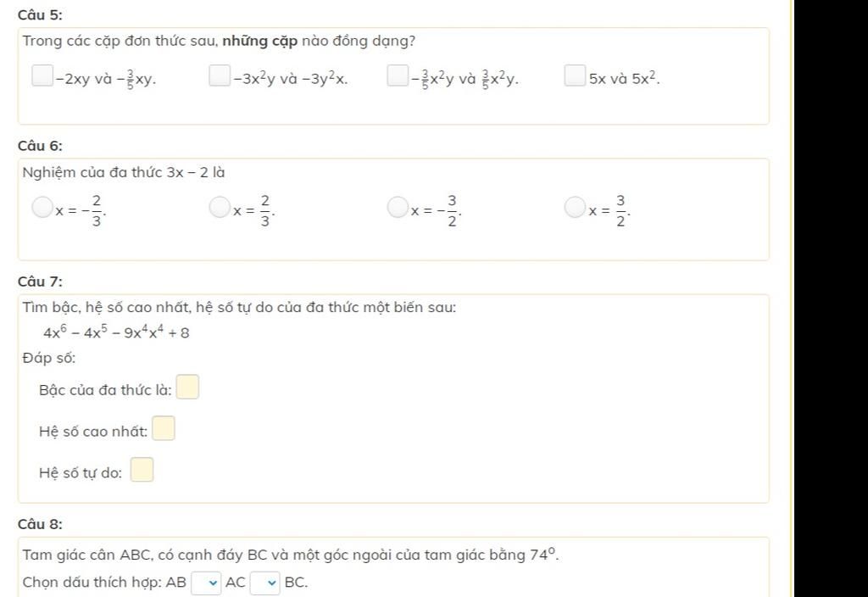
Task: Click the 'Đáp số:' label
Action: tap(49, 358)
